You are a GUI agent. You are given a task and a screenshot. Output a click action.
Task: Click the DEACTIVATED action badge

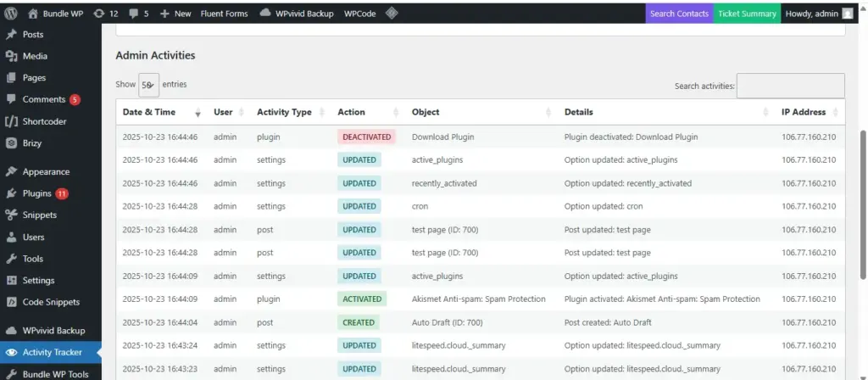[366, 137]
